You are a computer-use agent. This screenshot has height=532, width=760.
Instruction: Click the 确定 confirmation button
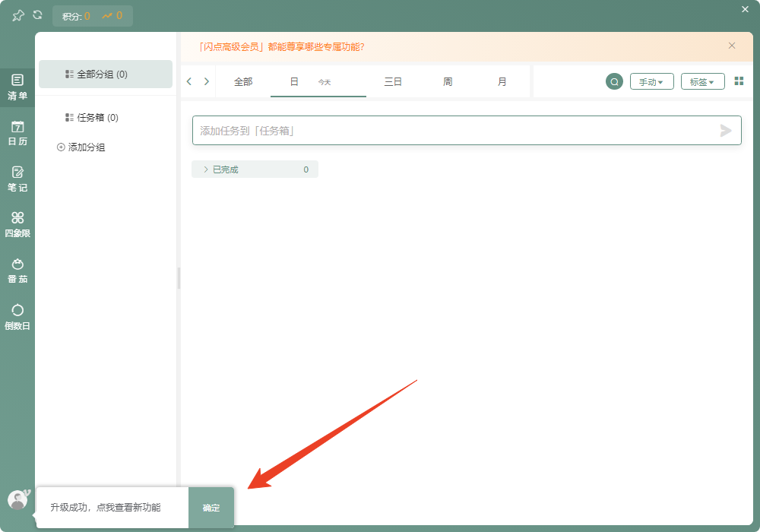click(211, 508)
